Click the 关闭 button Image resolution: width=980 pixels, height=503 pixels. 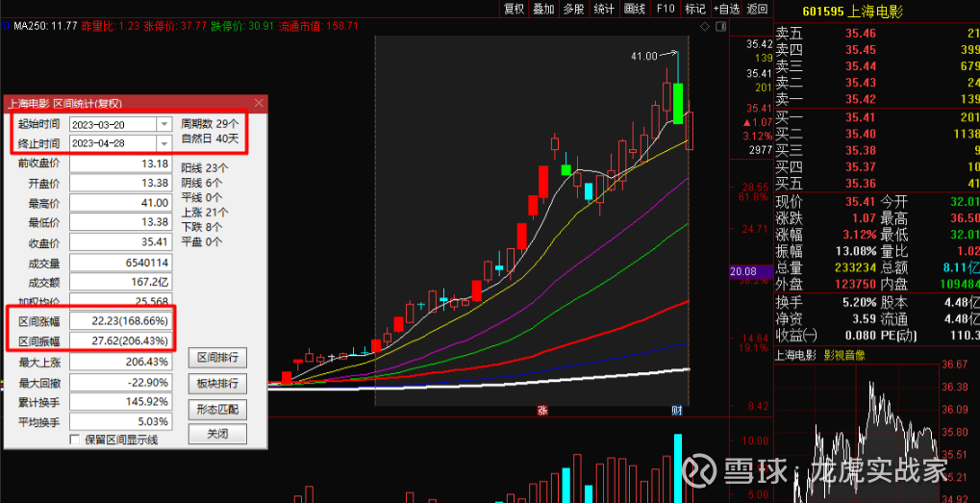[217, 434]
